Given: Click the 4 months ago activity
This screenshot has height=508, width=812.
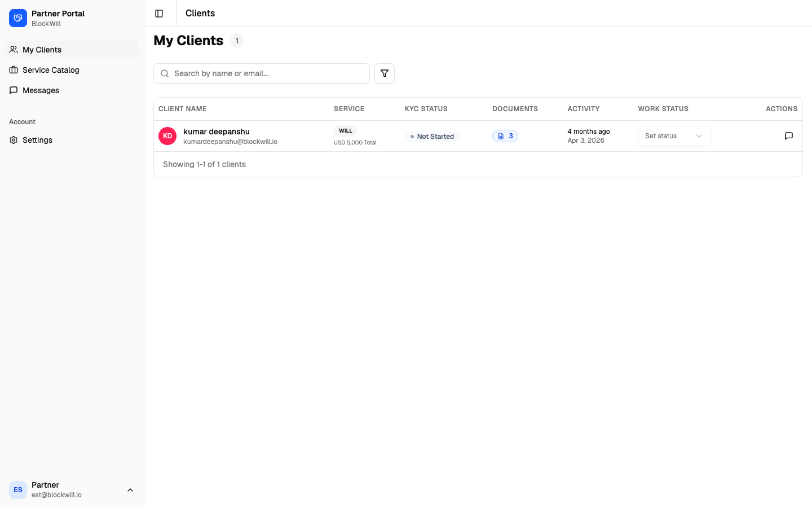Looking at the screenshot, I should click(x=589, y=132).
